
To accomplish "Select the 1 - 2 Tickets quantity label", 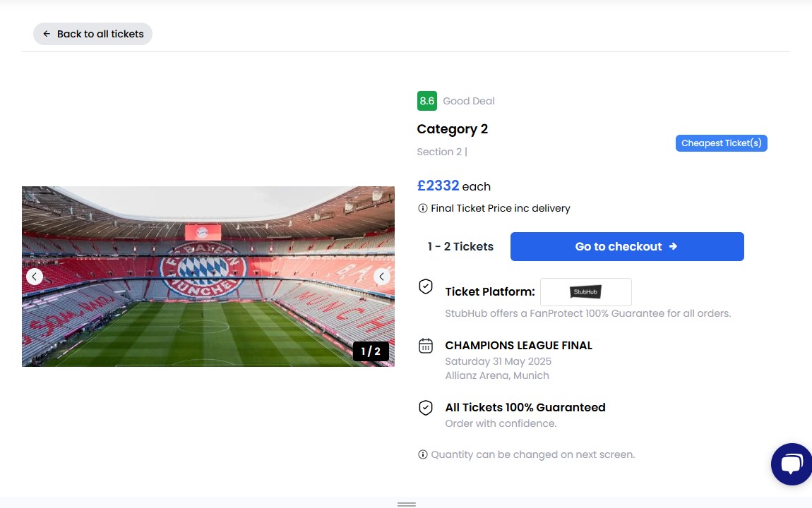I will tap(460, 246).
